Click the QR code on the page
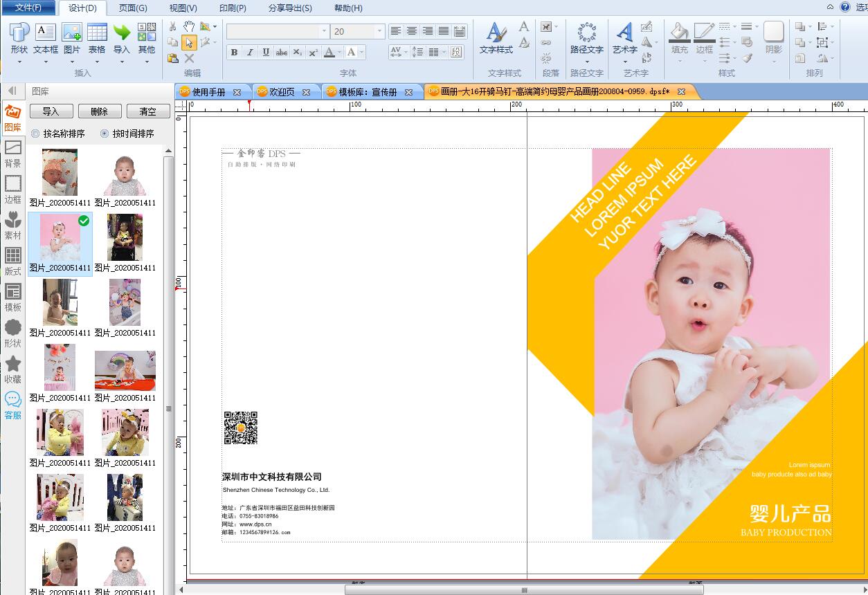Image resolution: width=868 pixels, height=595 pixels. click(x=240, y=428)
